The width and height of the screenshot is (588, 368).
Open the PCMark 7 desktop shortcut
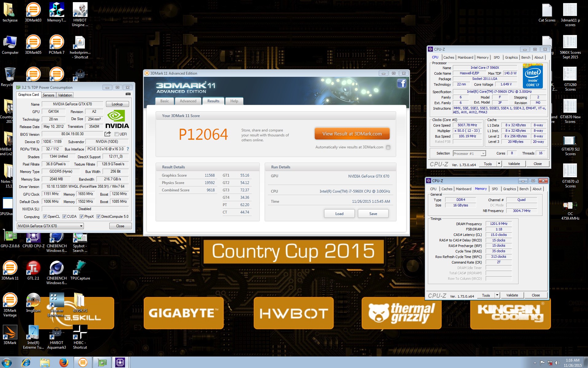pos(57,45)
